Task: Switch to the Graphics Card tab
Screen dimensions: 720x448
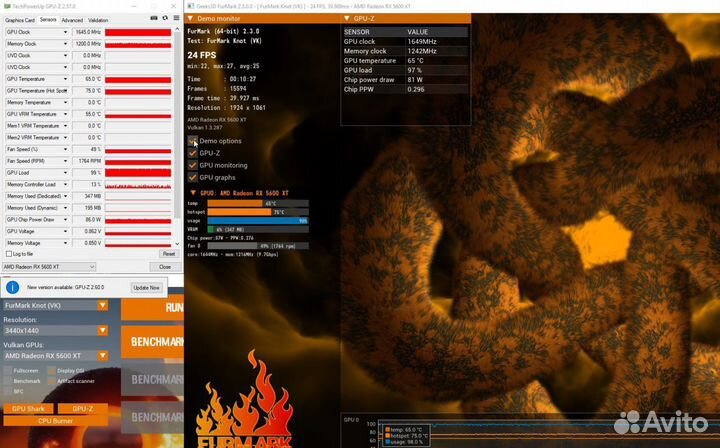Action: click(19, 20)
